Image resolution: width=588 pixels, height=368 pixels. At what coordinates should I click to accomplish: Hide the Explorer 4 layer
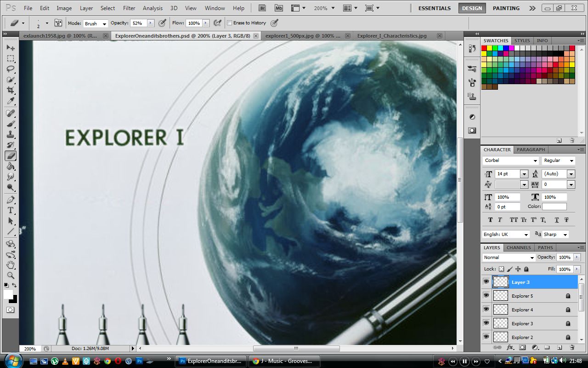pyautogui.click(x=486, y=309)
